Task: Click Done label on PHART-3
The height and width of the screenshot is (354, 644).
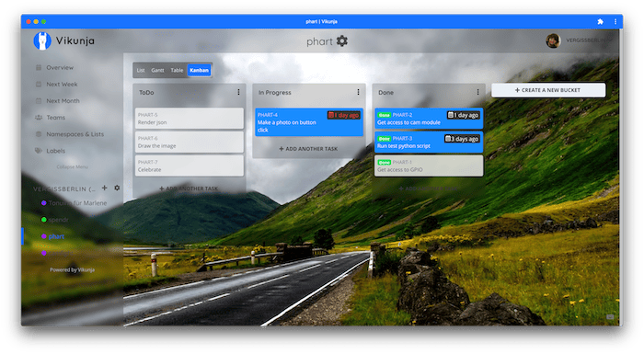Action: click(384, 139)
